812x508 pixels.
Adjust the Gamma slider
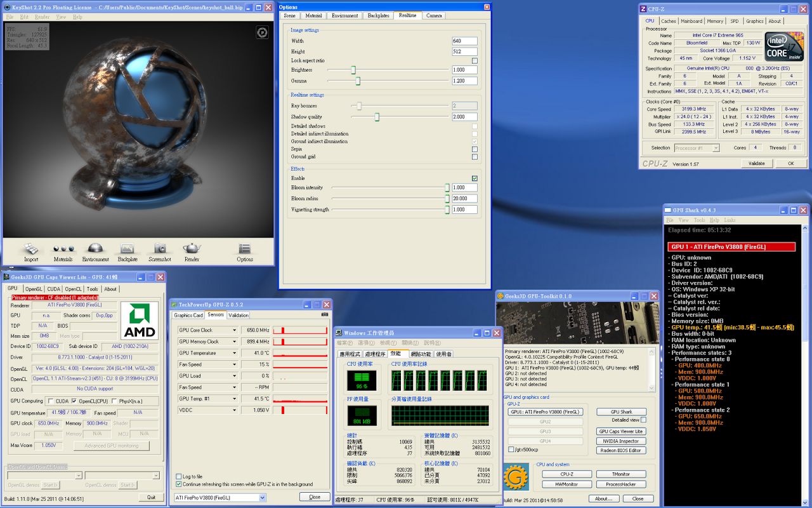click(x=358, y=81)
